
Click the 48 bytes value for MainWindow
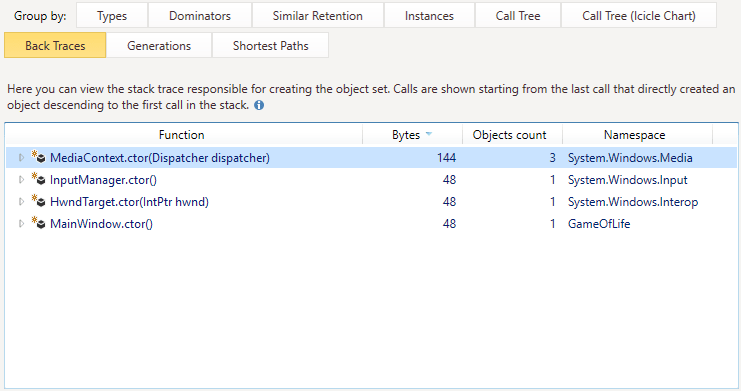tap(449, 224)
